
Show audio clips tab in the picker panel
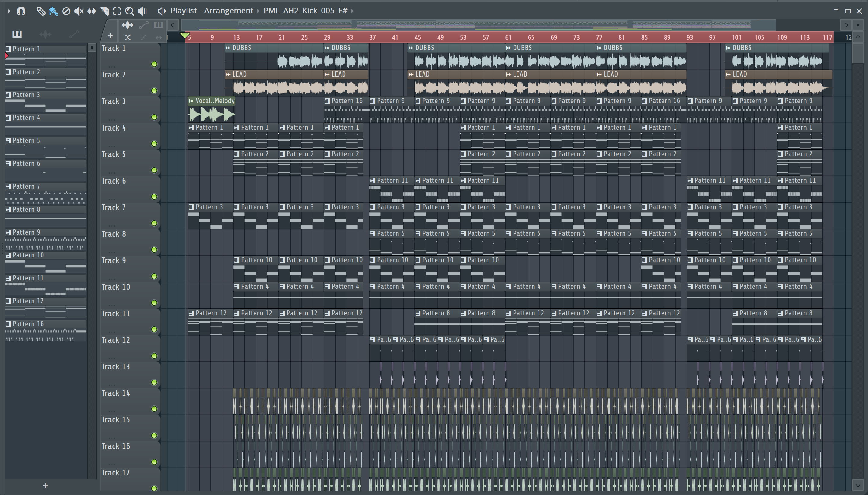pyautogui.click(x=45, y=34)
